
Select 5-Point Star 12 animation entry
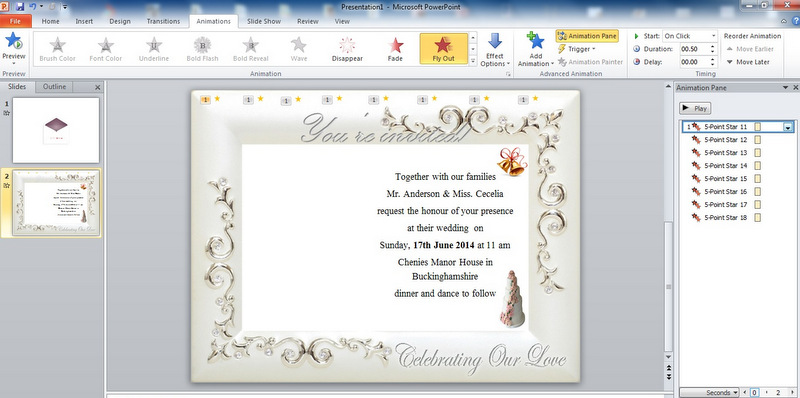click(x=737, y=139)
